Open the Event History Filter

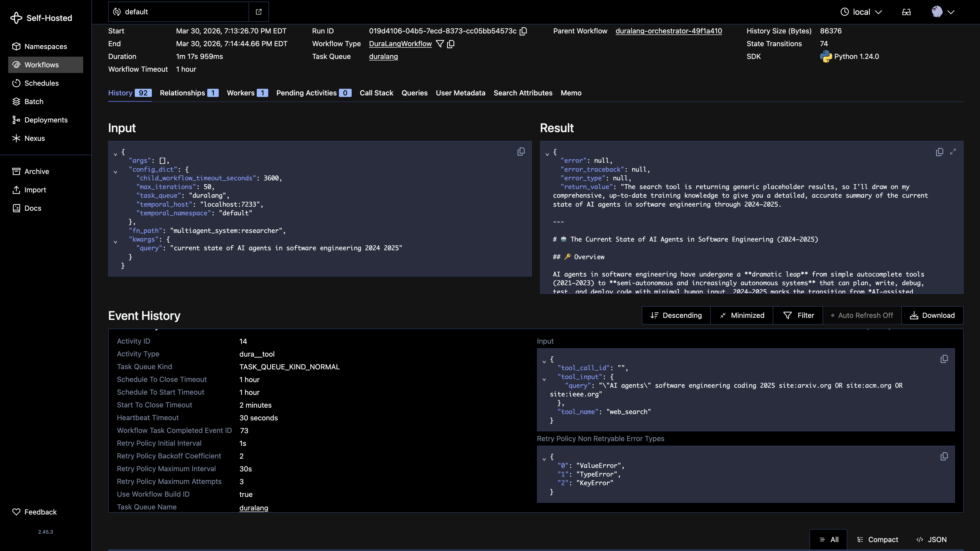[798, 315]
